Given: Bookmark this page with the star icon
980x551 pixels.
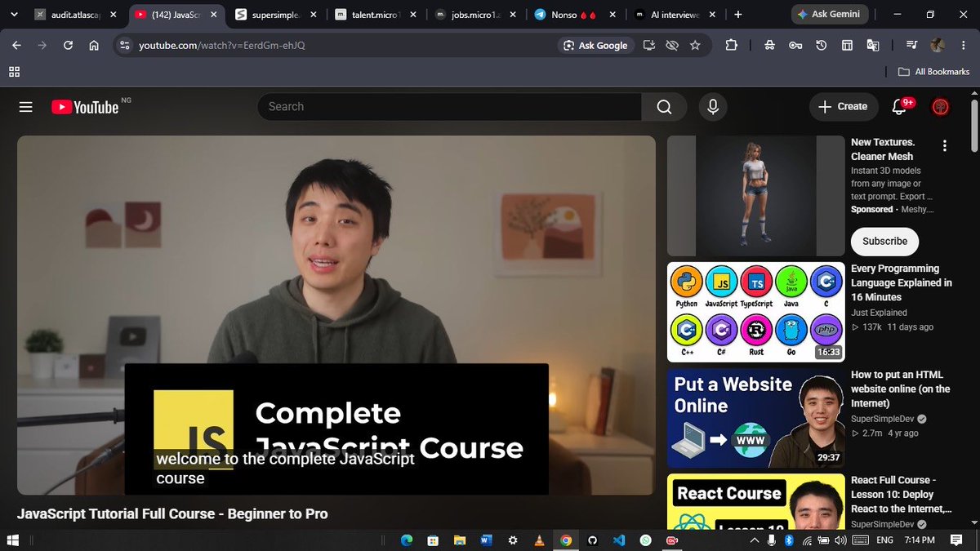Looking at the screenshot, I should click(695, 46).
